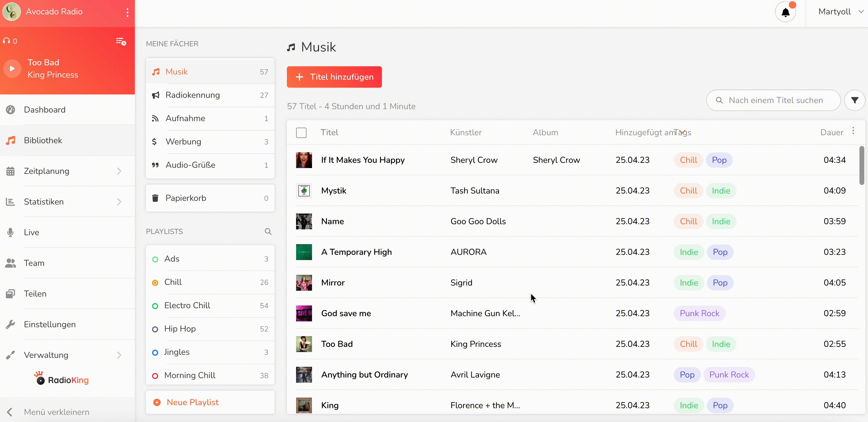
Task: Click artist AURORA in table
Action: pos(468,252)
